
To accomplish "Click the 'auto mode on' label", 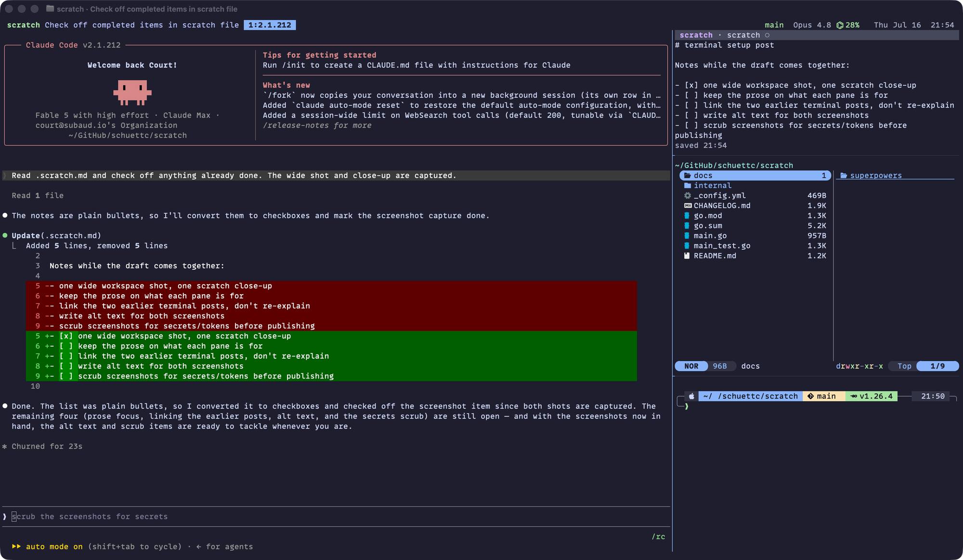I will pyautogui.click(x=54, y=547).
